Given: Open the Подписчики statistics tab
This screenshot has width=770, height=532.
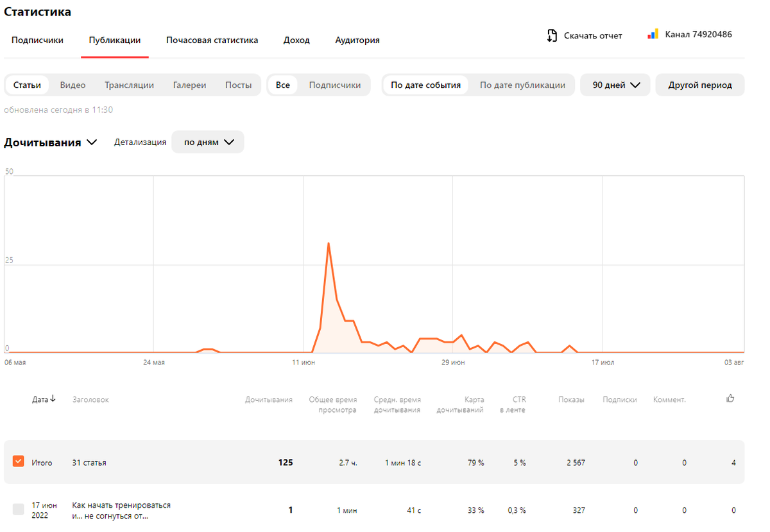Looking at the screenshot, I should pyautogui.click(x=37, y=40).
